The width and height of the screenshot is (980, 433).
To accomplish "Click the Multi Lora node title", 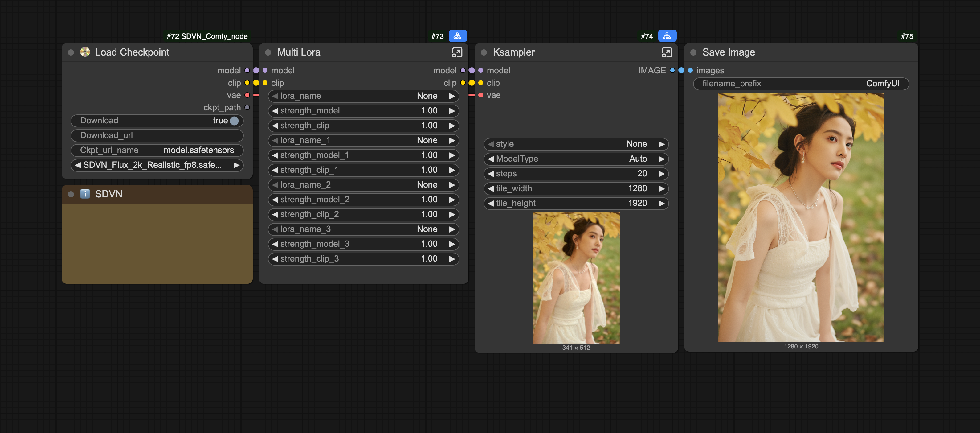I will point(299,52).
